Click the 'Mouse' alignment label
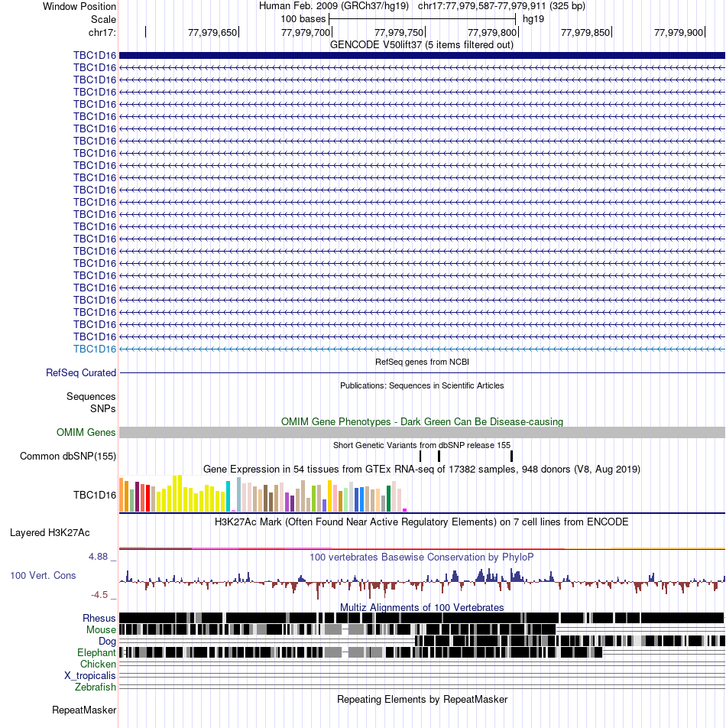Viewport: 726px width, 728px height. tap(101, 629)
